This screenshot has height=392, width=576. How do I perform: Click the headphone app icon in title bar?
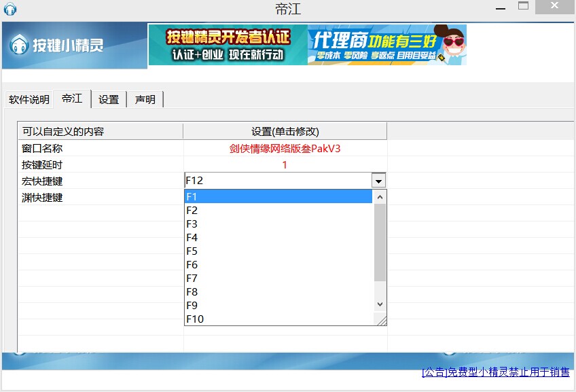[10, 9]
